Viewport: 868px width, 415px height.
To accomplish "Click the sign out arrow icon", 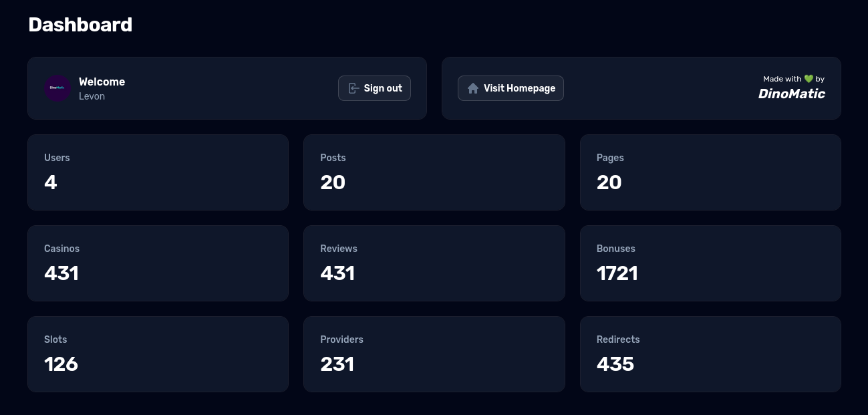I will tap(353, 88).
